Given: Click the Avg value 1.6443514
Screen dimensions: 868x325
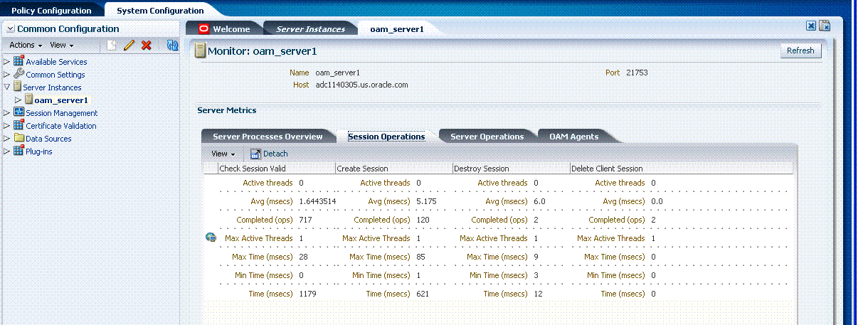Looking at the screenshot, I should [x=317, y=201].
